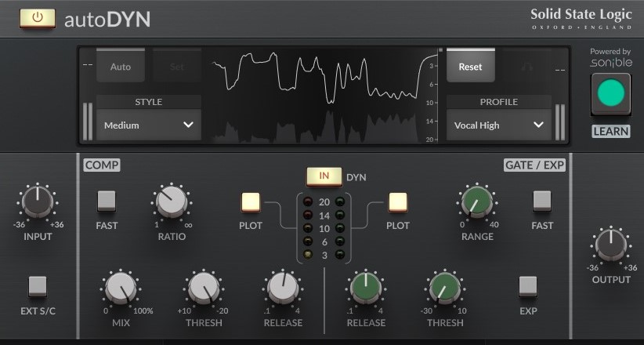Toggle the EXT S/C sidechain switch
This screenshot has height=345, width=644.
[x=38, y=286]
